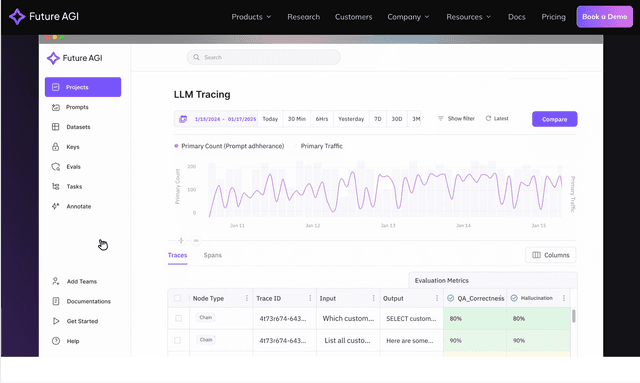Switch to the Spans tab
The height and width of the screenshot is (383, 640).
pos(213,255)
